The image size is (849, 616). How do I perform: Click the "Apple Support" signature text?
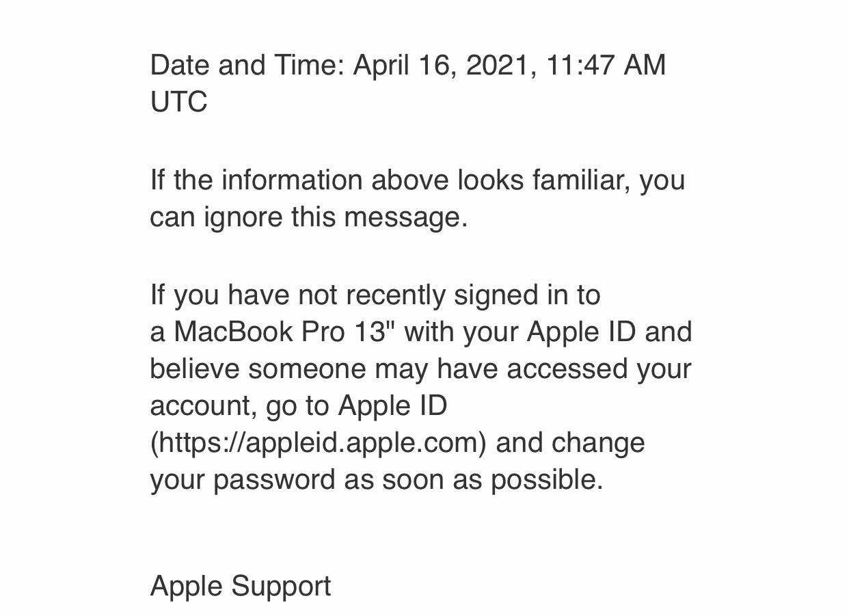(x=240, y=587)
